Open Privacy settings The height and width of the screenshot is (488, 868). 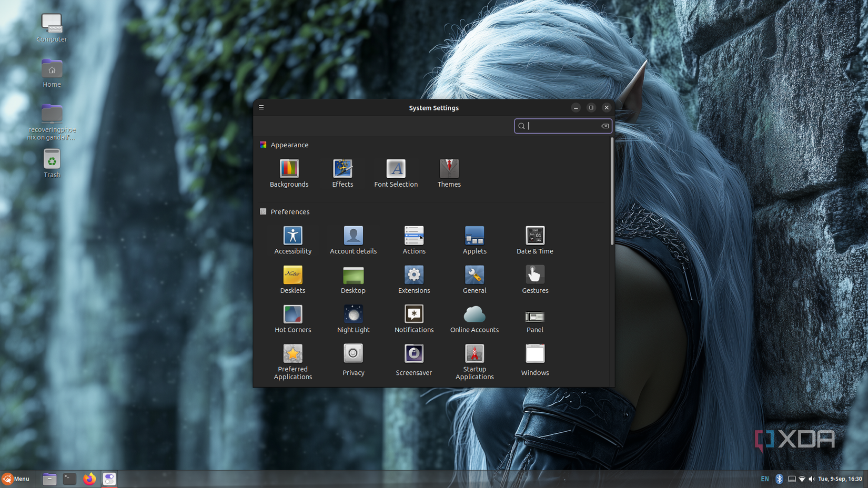[x=353, y=360]
